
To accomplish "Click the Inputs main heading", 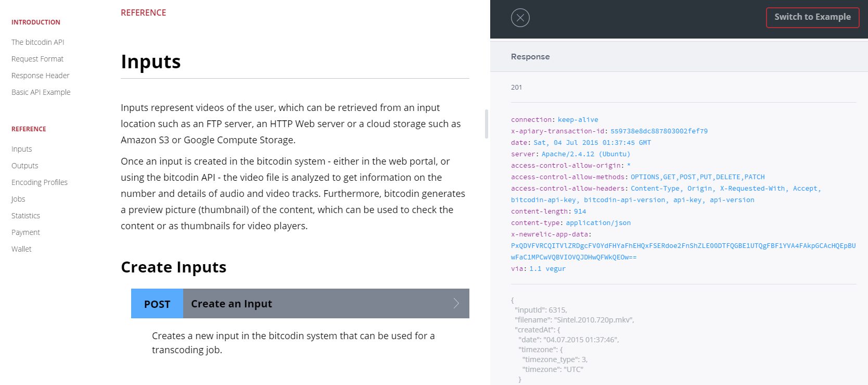I will pos(151,61).
